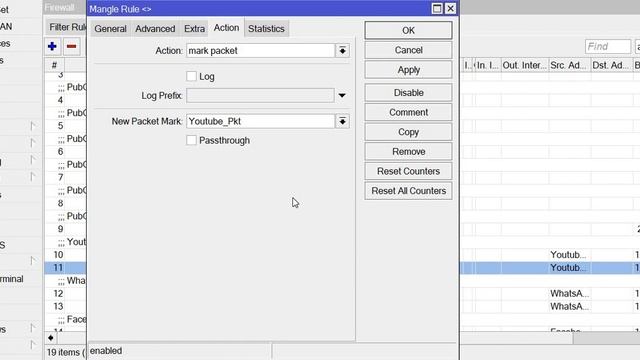The width and height of the screenshot is (640, 360).
Task: Remove selected rule with red minus icon
Action: coord(71,47)
